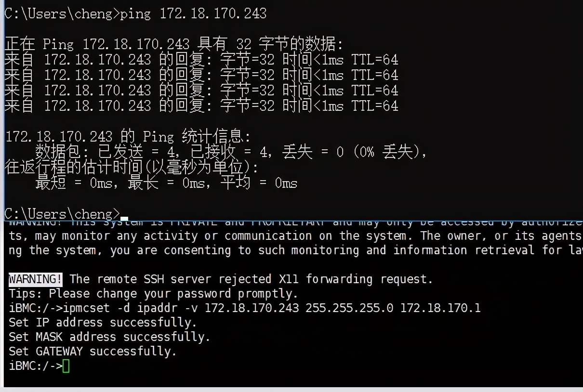Viewport: 583px width, 392px height.
Task: Click the 172.18.170.1 gateway address
Action: 440,308
